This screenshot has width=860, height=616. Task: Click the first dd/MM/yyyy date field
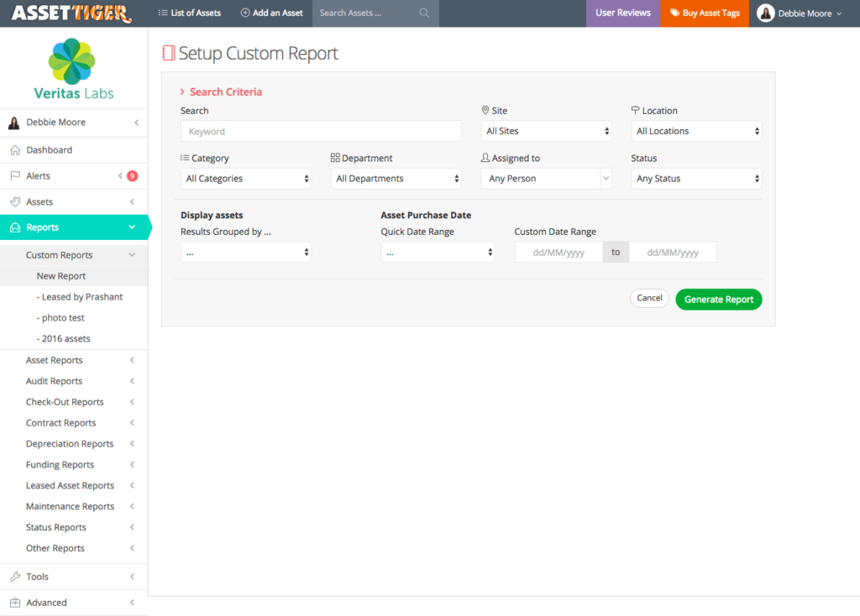click(558, 251)
